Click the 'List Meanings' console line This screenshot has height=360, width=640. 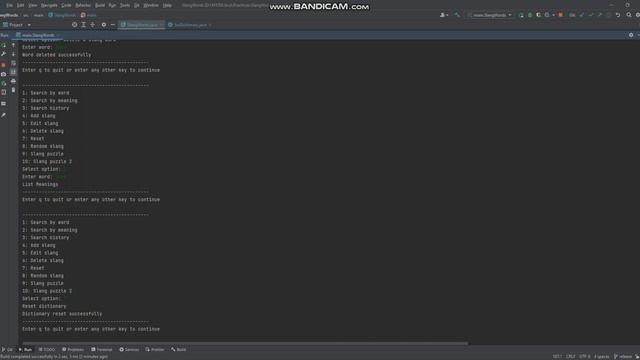[x=40, y=184]
